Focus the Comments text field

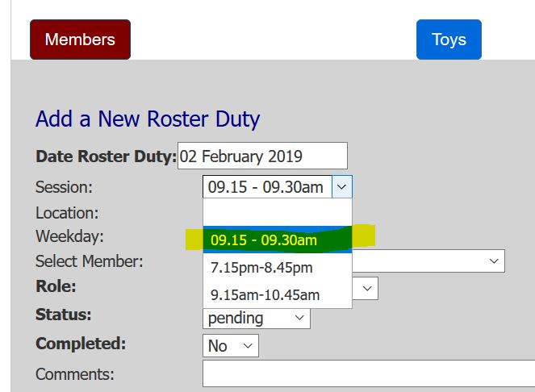(x=368, y=374)
